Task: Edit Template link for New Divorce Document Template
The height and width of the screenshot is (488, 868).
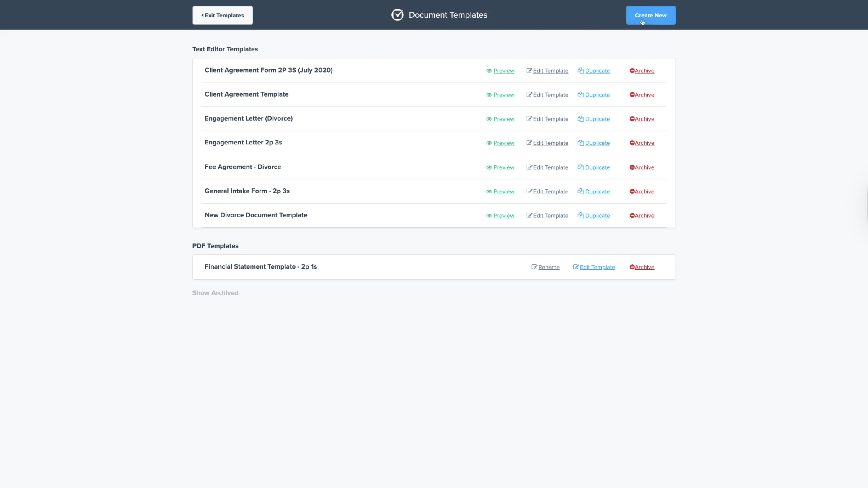Action: click(551, 216)
